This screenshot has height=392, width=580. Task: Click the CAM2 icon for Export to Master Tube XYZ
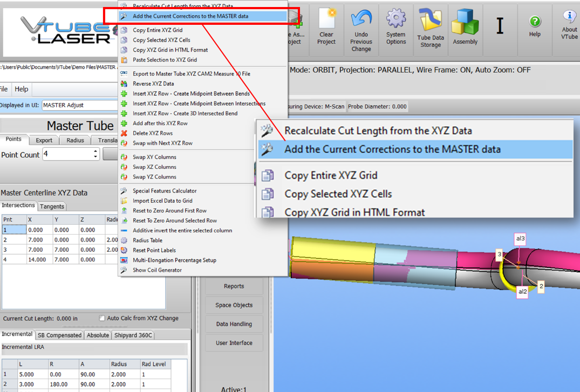coord(124,73)
